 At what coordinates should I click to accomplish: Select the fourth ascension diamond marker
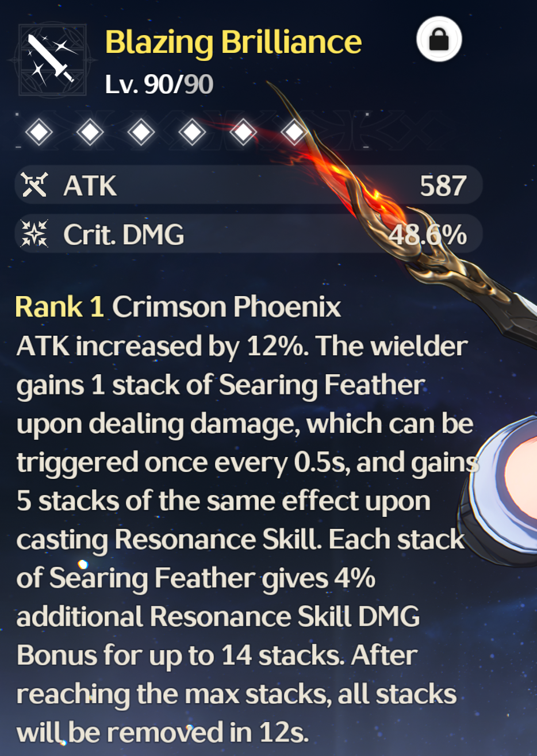(192, 133)
